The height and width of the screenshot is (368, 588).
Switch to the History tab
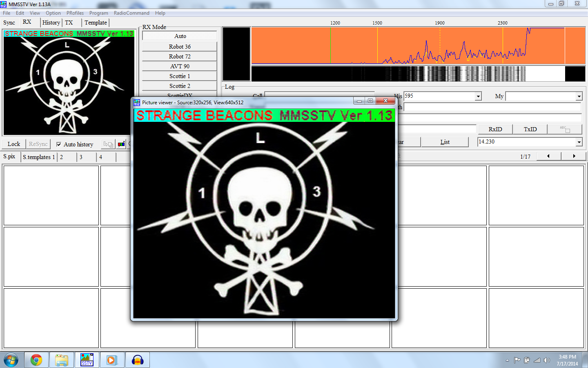pyautogui.click(x=51, y=22)
